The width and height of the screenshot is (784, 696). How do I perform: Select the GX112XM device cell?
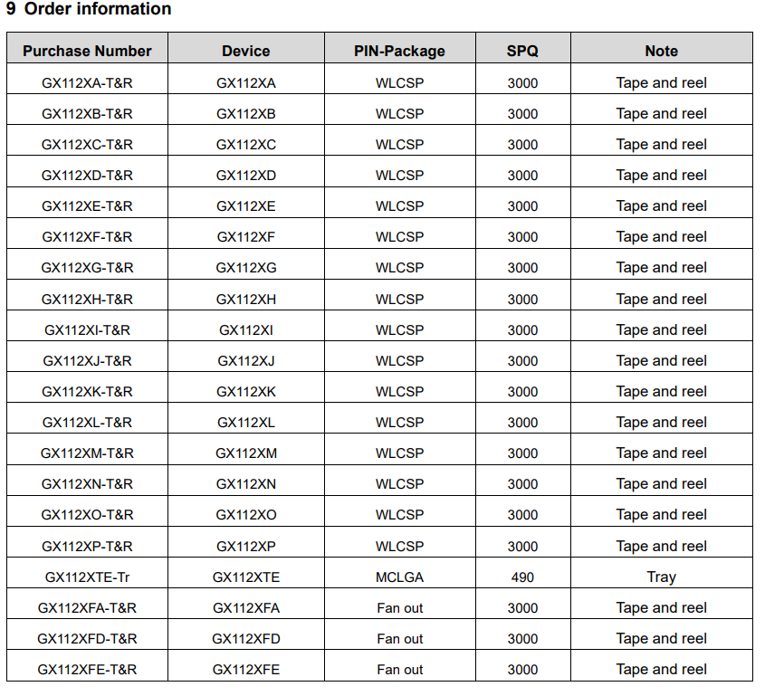coord(246,453)
